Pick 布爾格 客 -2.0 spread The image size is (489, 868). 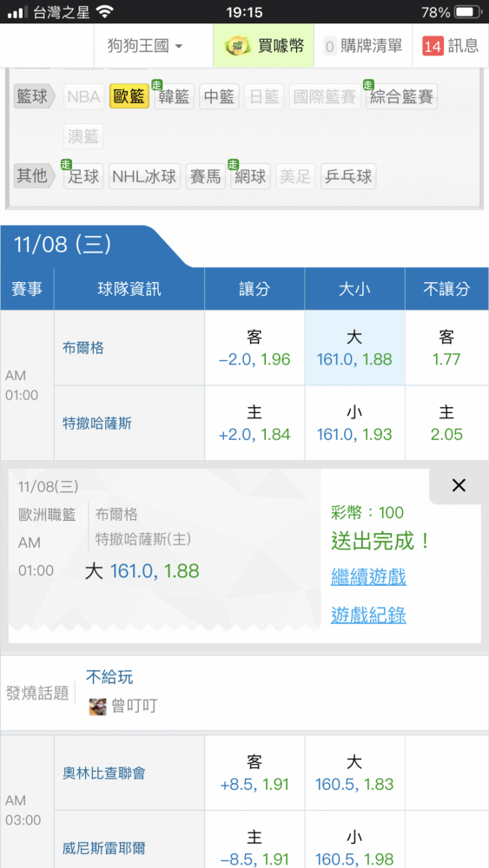(x=254, y=348)
